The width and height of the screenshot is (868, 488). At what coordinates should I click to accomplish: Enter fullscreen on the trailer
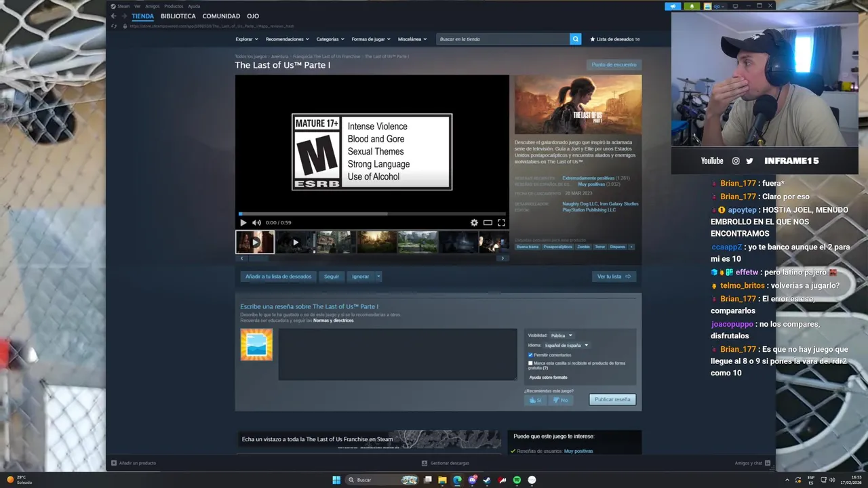tap(501, 222)
